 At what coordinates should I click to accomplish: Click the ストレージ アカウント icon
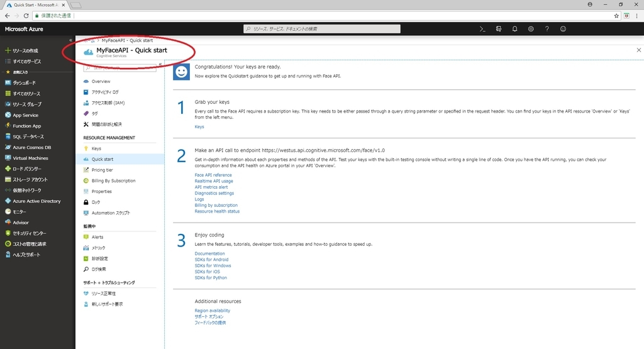point(8,179)
